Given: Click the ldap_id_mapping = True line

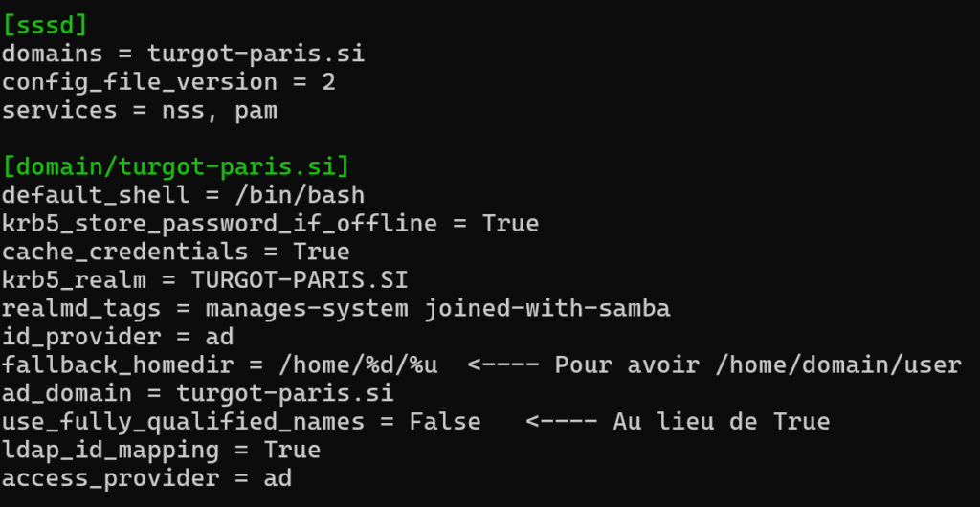Looking at the screenshot, I should click(x=161, y=450).
